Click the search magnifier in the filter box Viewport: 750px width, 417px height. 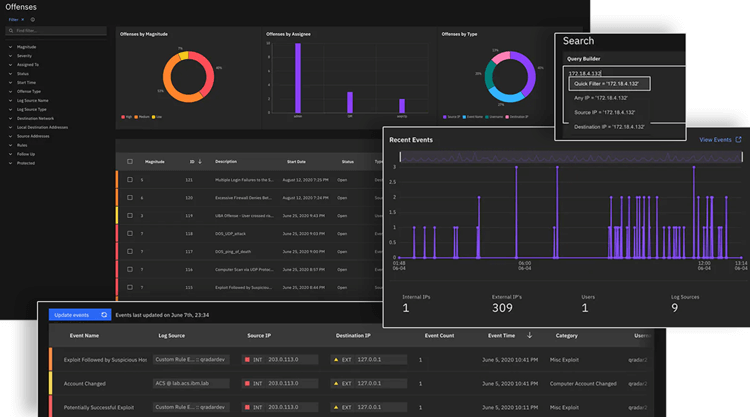[x=11, y=31]
